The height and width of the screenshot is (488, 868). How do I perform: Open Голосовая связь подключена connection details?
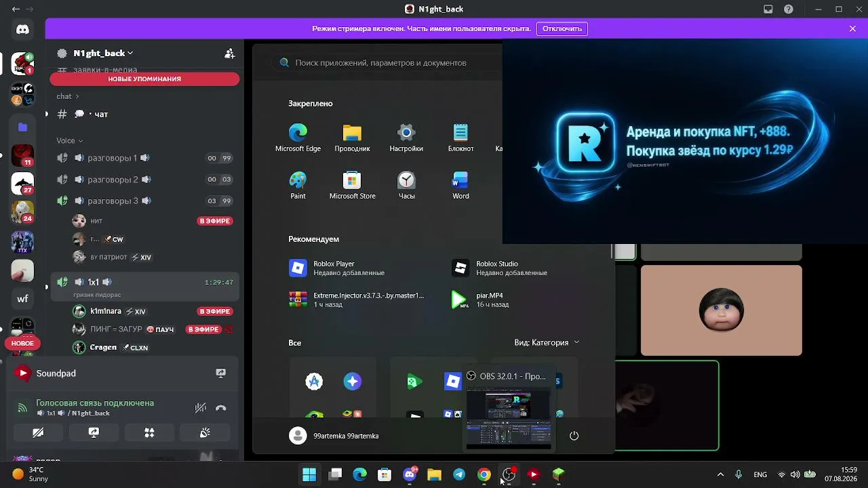coord(95,403)
